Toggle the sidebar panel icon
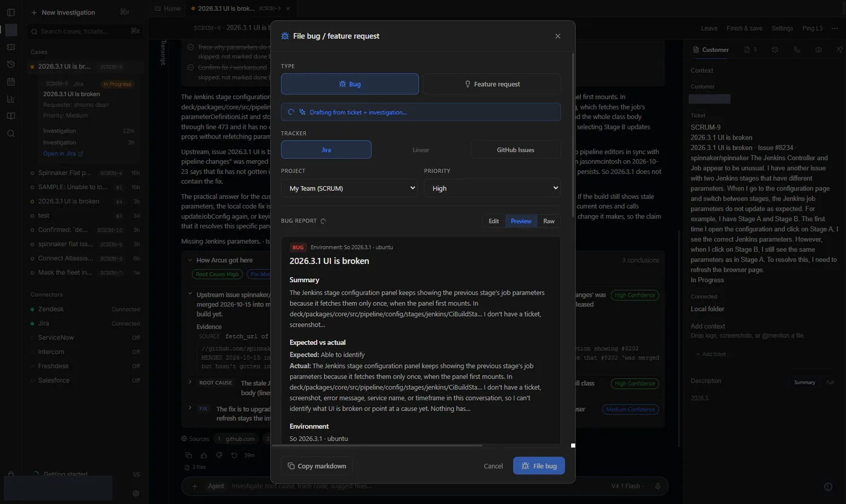Viewport: 846px width, 504px height. coord(11,12)
